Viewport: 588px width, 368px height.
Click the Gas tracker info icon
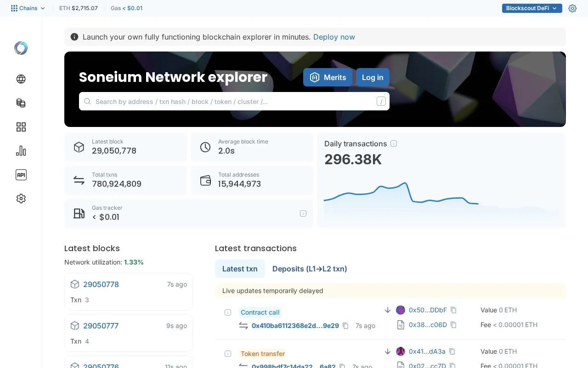click(x=303, y=213)
